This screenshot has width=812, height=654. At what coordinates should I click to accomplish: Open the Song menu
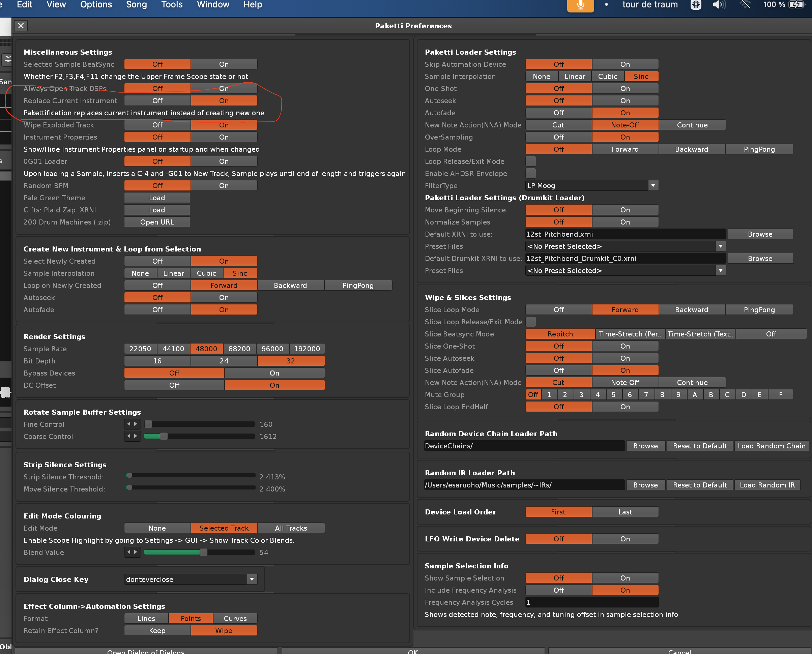(x=136, y=5)
